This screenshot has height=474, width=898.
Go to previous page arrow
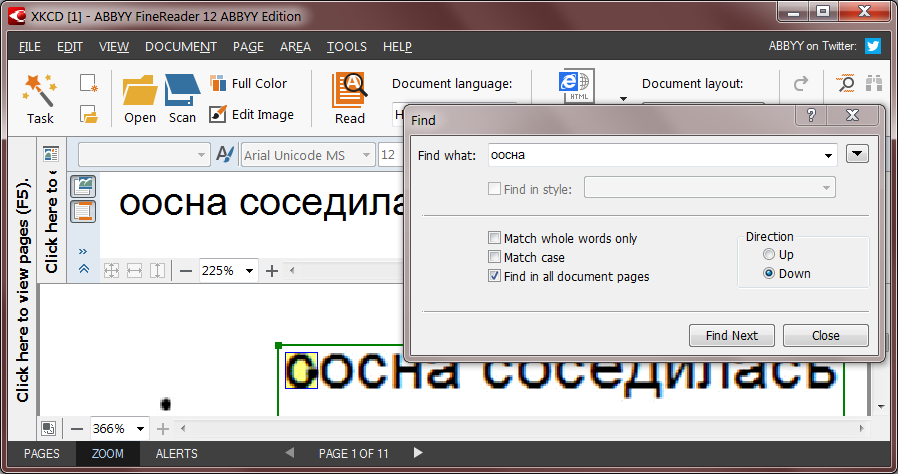click(290, 453)
